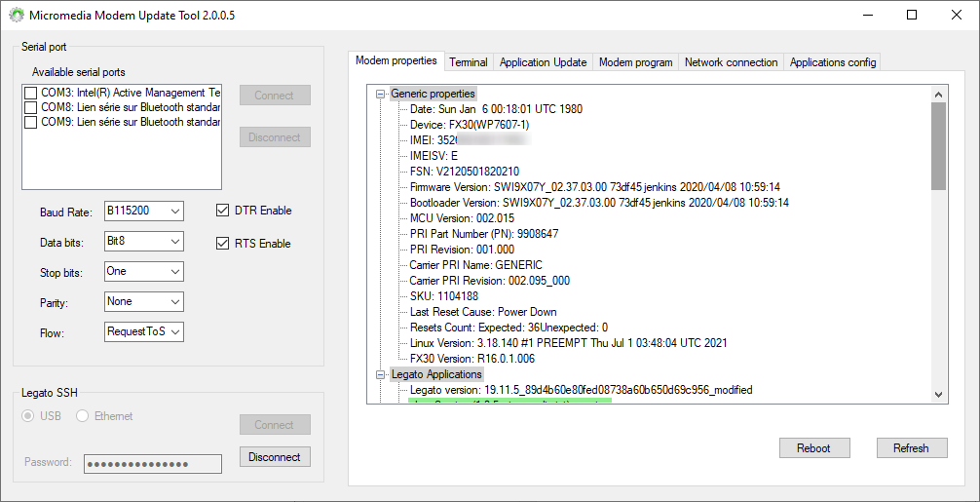
Task: Click the Refresh button
Action: (x=912, y=448)
